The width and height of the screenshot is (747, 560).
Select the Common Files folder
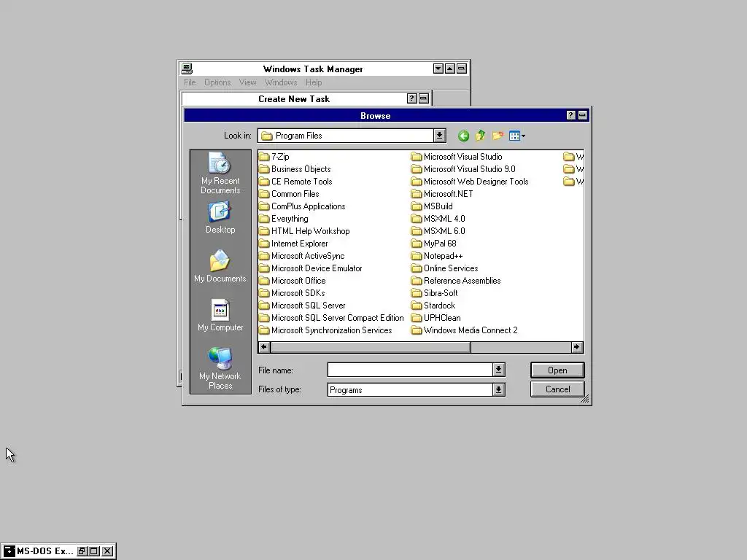(289, 194)
